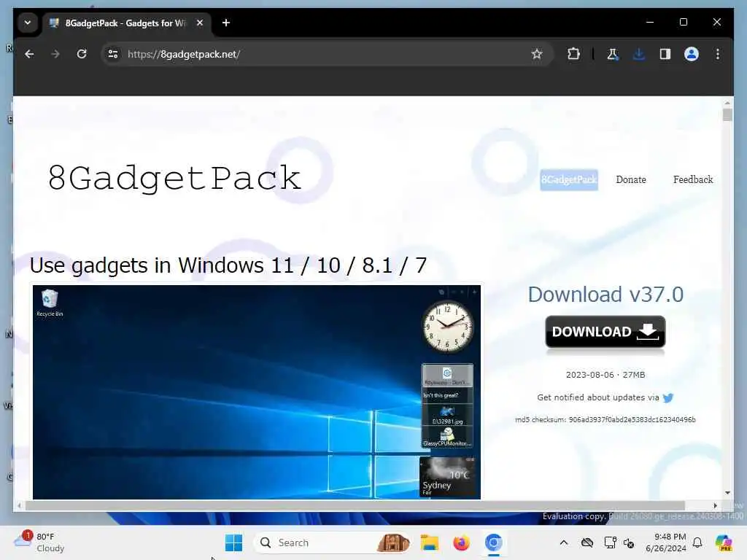Click the horizontal scrollbar right arrow
The width and height of the screenshot is (747, 560).
[715, 506]
